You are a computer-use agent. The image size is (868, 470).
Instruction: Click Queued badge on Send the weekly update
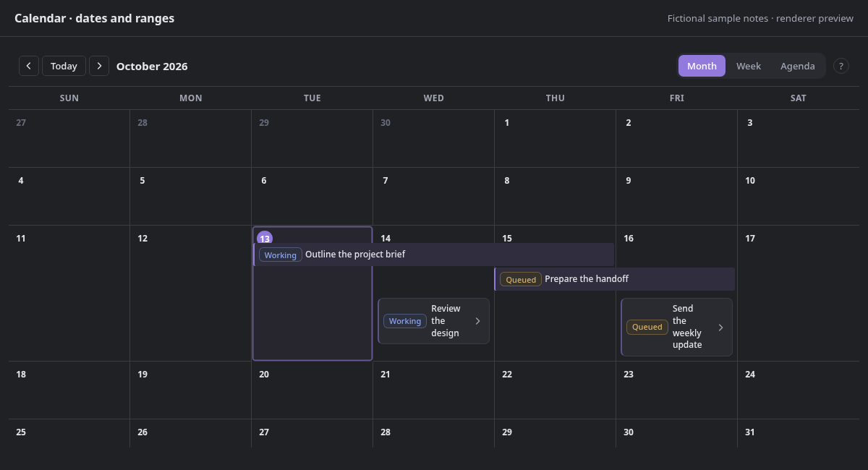[x=647, y=327]
